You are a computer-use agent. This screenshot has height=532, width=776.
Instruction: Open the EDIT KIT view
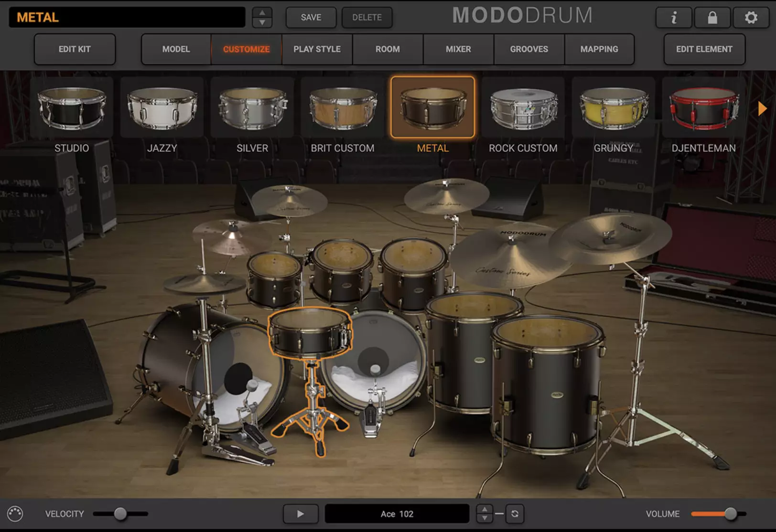[x=75, y=49]
